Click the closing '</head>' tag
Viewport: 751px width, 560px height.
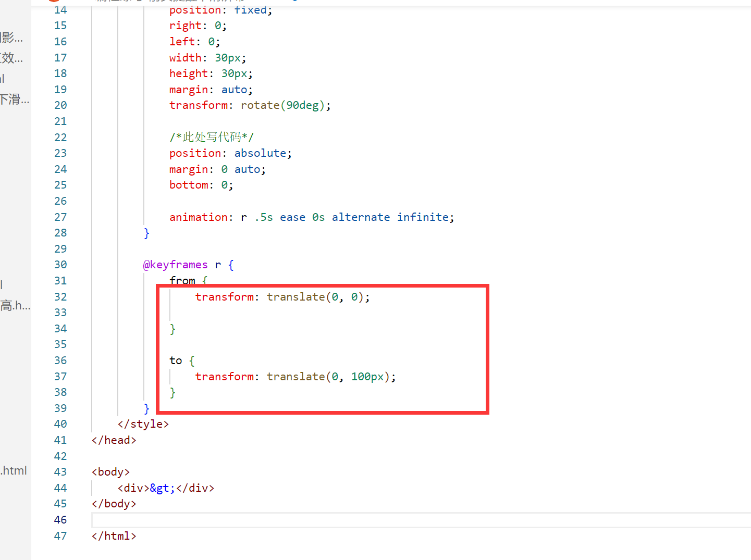pyautogui.click(x=114, y=440)
